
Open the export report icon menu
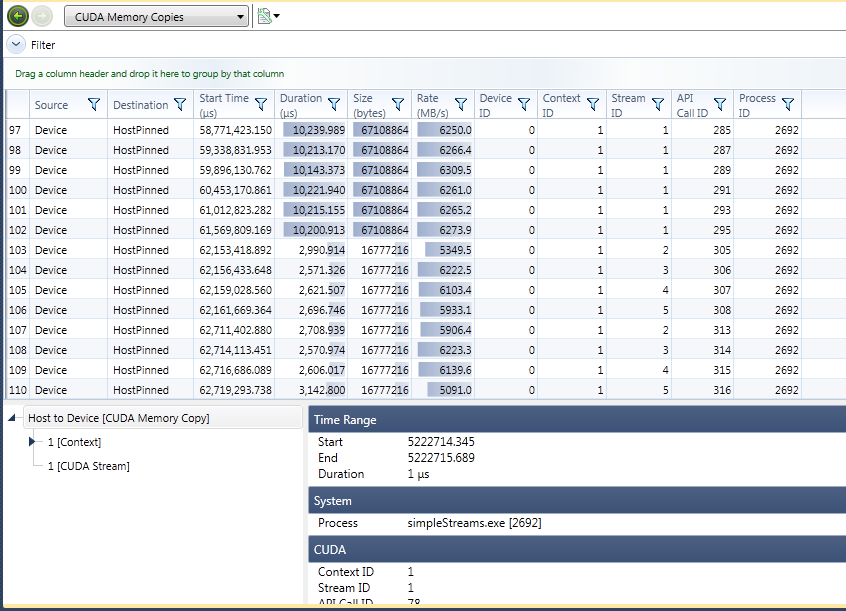pos(267,16)
